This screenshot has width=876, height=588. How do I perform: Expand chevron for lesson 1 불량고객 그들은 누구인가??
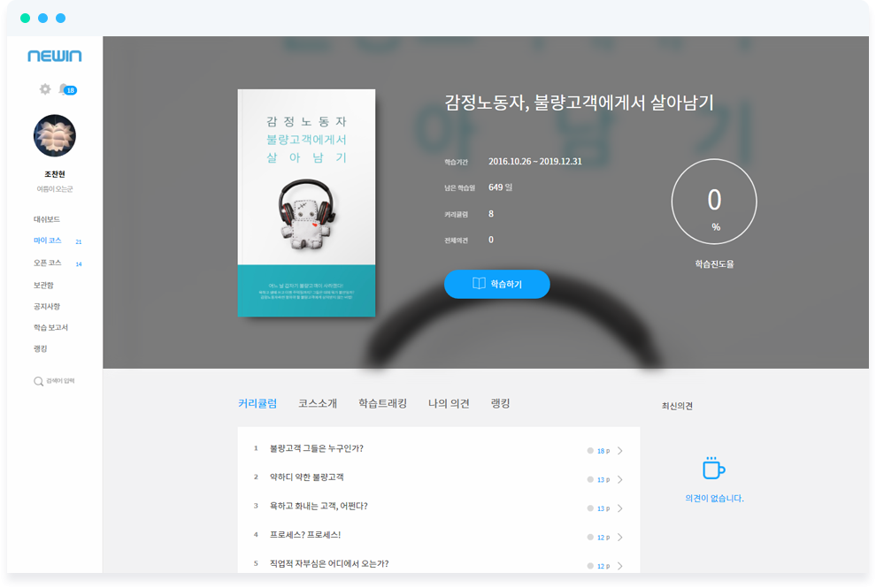point(620,451)
